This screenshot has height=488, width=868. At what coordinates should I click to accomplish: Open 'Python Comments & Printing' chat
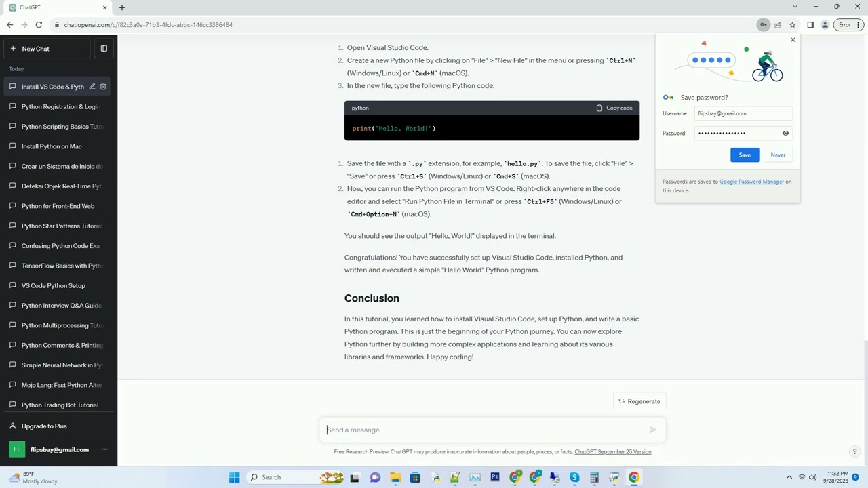(x=56, y=345)
